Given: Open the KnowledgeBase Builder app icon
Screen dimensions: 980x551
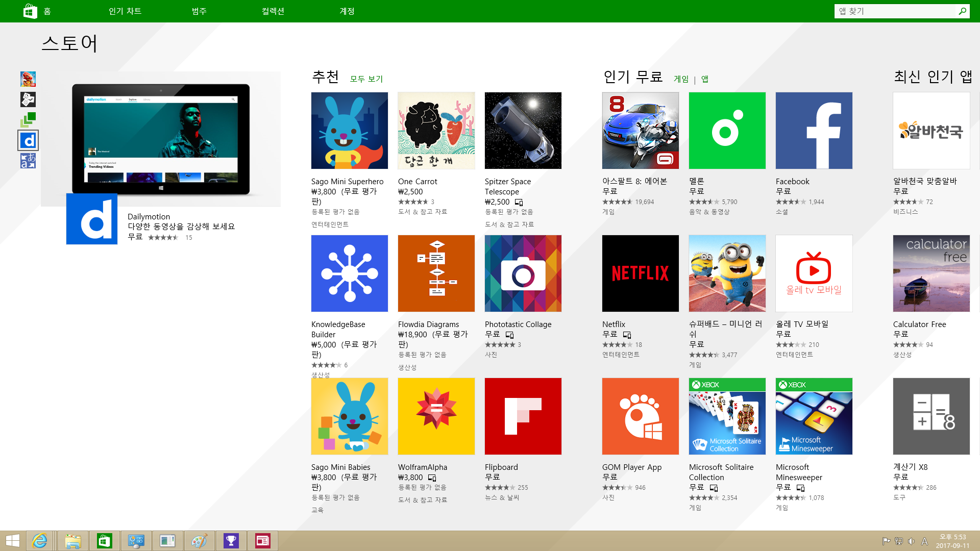Looking at the screenshot, I should click(x=350, y=273).
